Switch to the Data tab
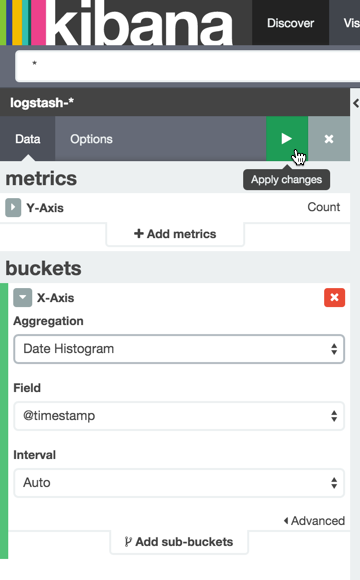Viewport: 360px width, 580px height. (28, 139)
